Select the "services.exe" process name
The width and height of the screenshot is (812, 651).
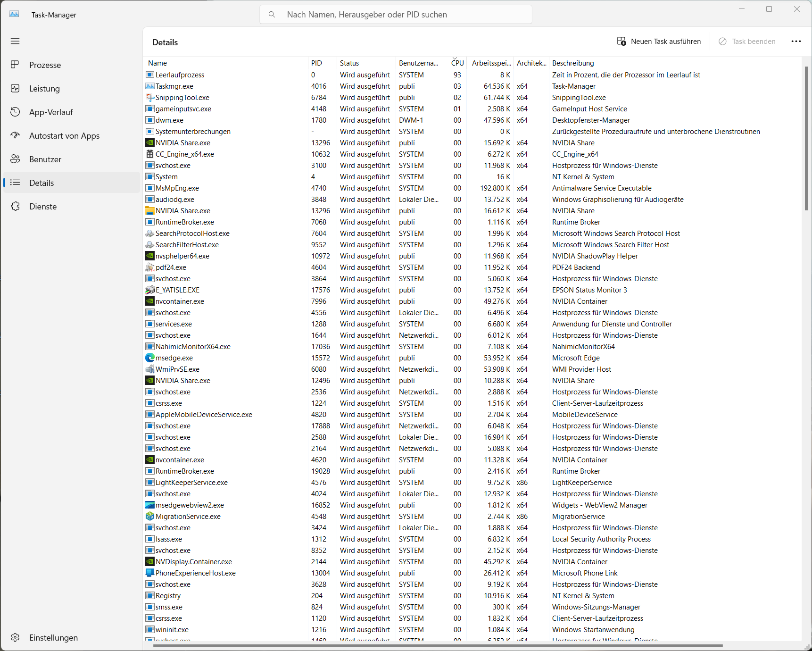click(x=174, y=324)
